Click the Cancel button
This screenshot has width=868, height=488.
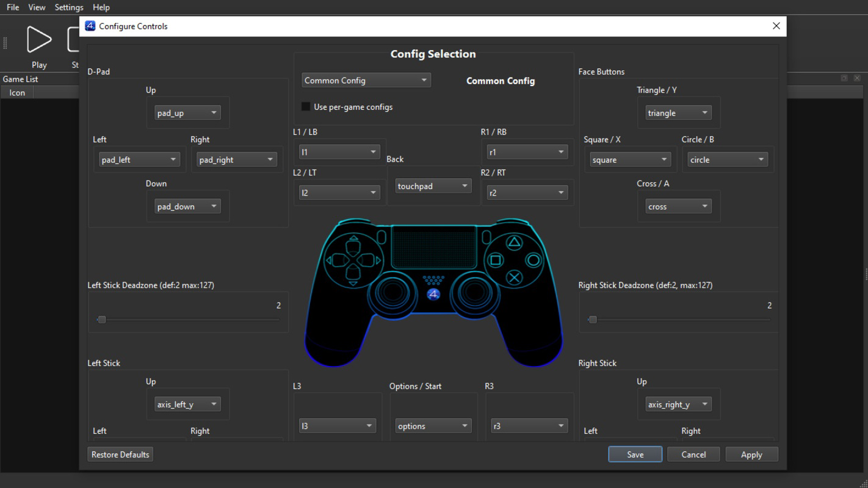click(x=693, y=454)
